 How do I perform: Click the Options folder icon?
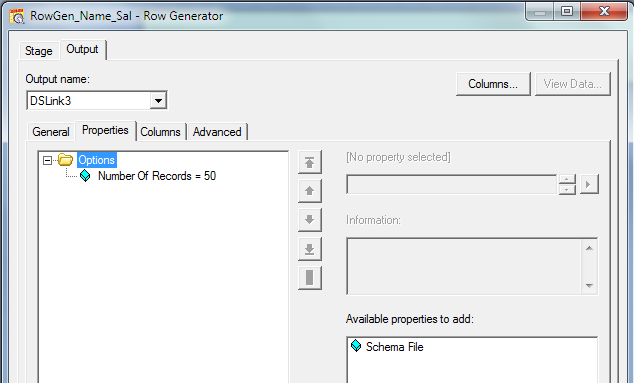coord(65,160)
